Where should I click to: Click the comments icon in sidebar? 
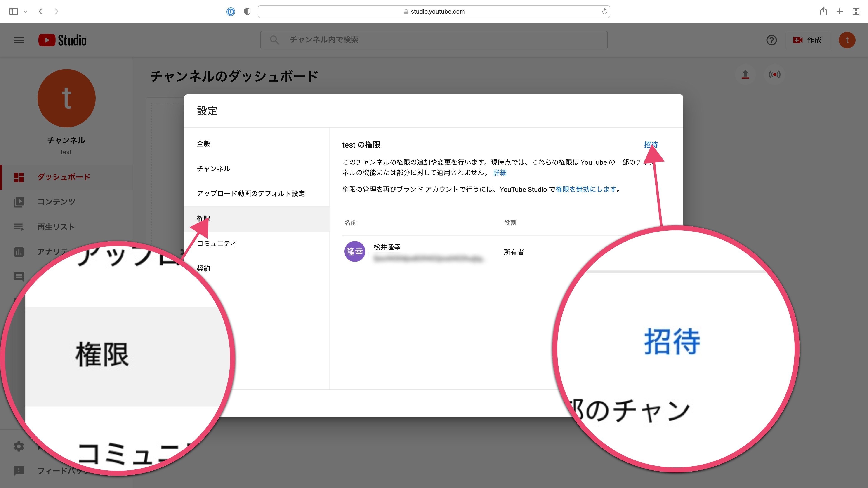point(19,277)
